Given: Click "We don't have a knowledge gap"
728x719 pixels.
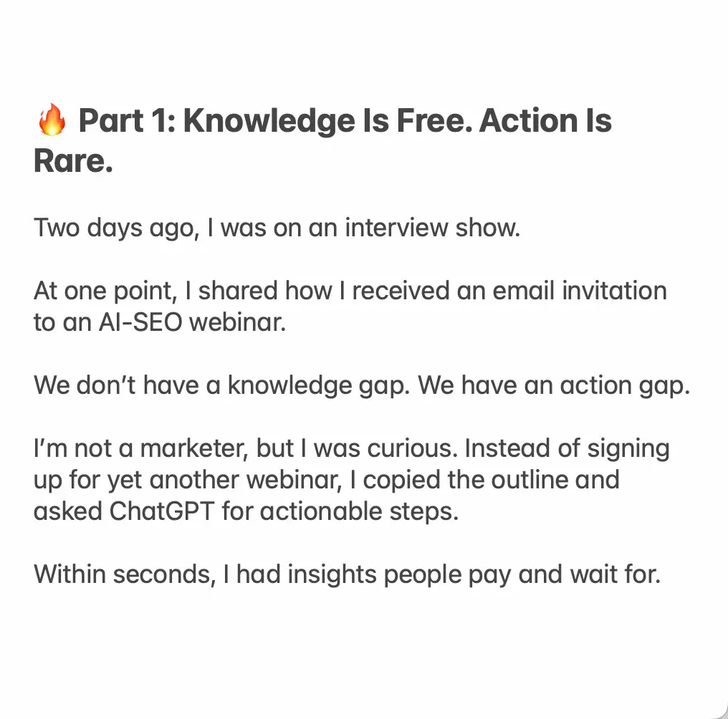Looking at the screenshot, I should pos(222,386).
